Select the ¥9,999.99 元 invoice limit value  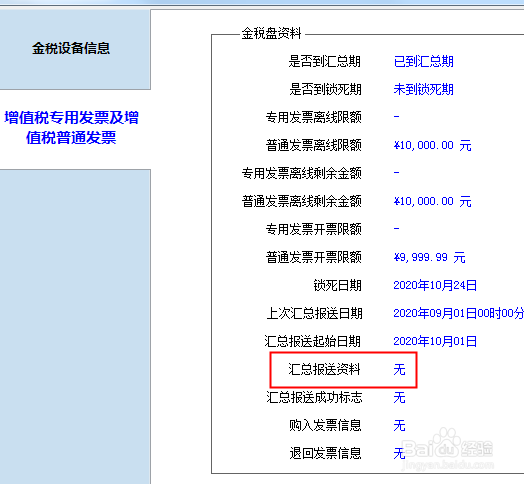click(x=429, y=257)
